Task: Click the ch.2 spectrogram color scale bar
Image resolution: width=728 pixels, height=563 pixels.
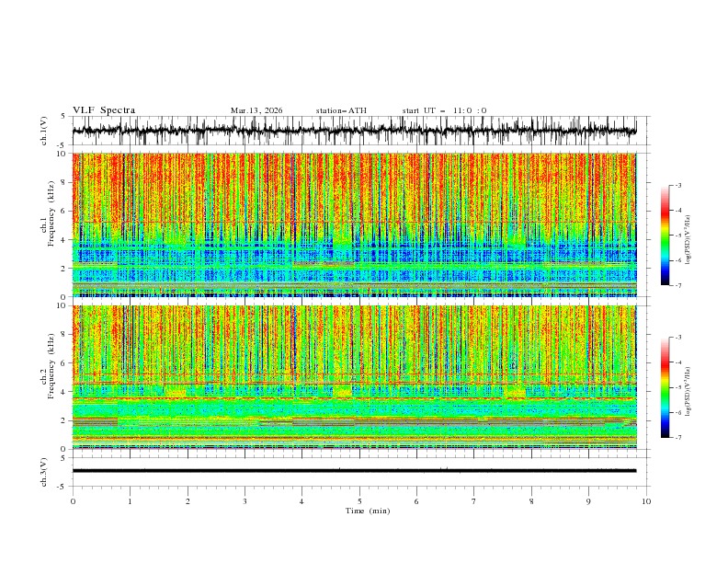Action: point(665,387)
